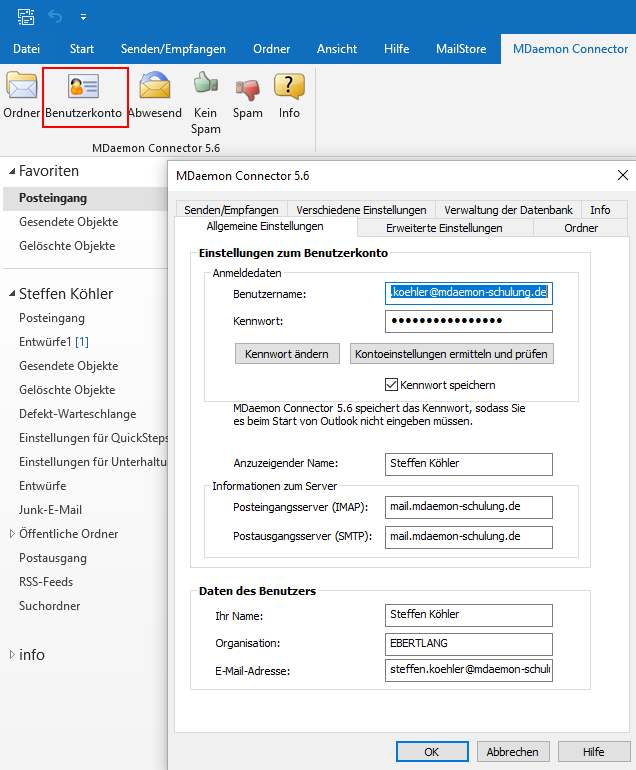Open the quick access toolbar dropdown arrow
This screenshot has width=636, height=770.
[83, 17]
